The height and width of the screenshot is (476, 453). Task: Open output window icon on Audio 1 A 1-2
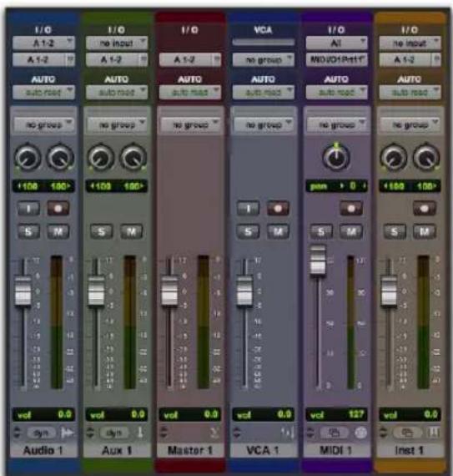pos(70,59)
